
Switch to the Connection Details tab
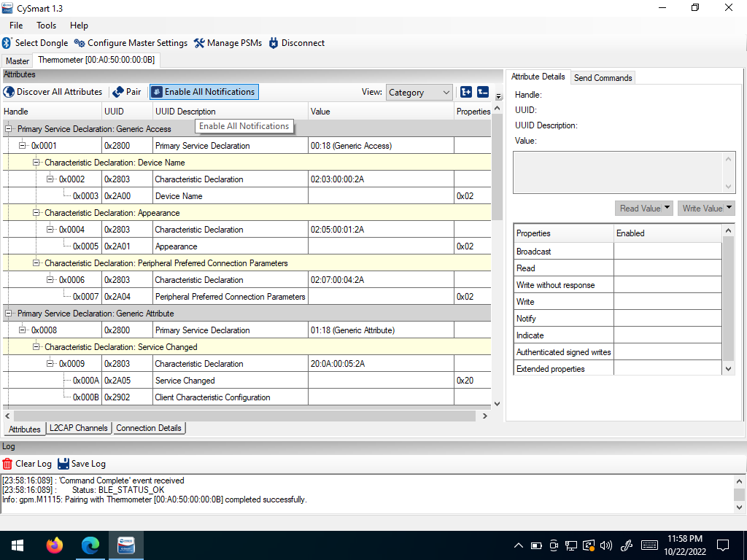[x=149, y=427]
